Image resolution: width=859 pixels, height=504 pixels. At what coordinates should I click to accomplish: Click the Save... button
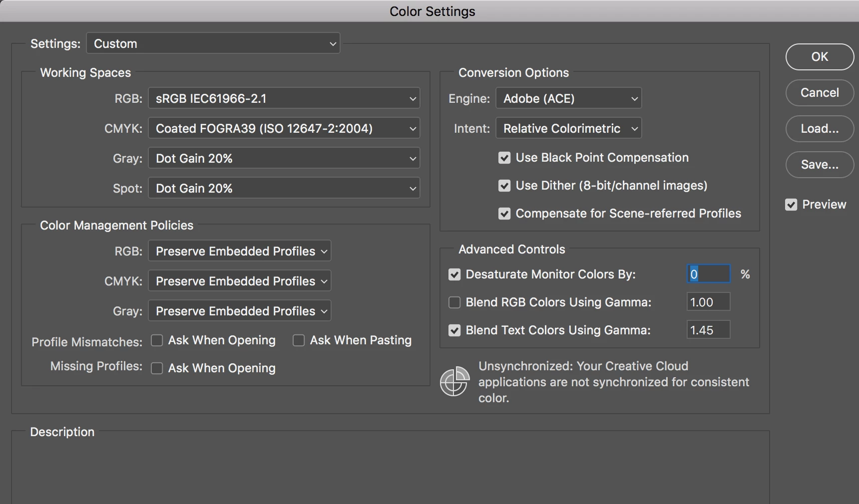pyautogui.click(x=820, y=165)
